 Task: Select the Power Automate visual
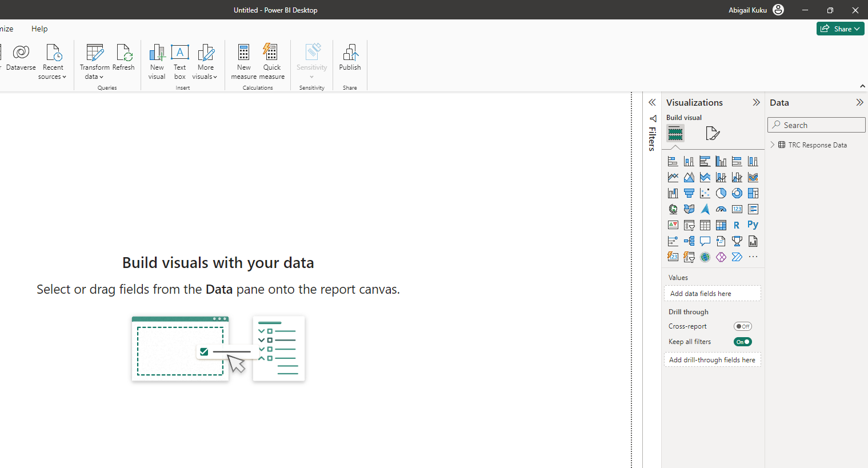[737, 257]
